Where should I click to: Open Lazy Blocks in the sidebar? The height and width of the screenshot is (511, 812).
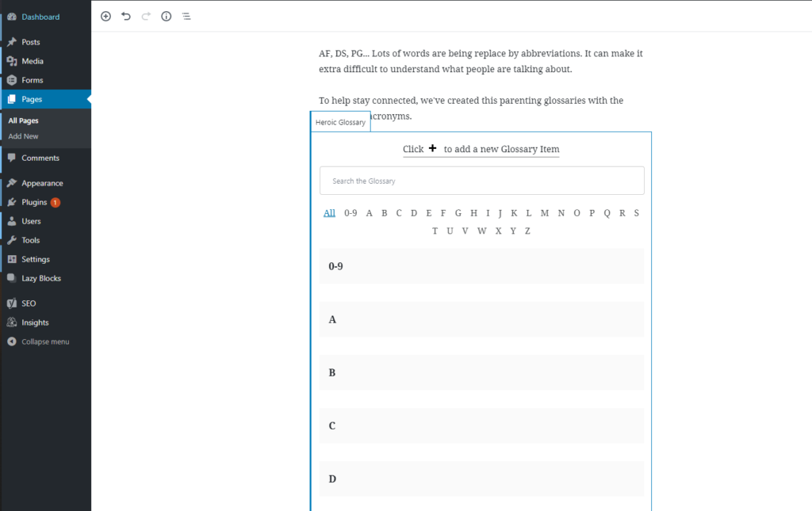pos(40,278)
